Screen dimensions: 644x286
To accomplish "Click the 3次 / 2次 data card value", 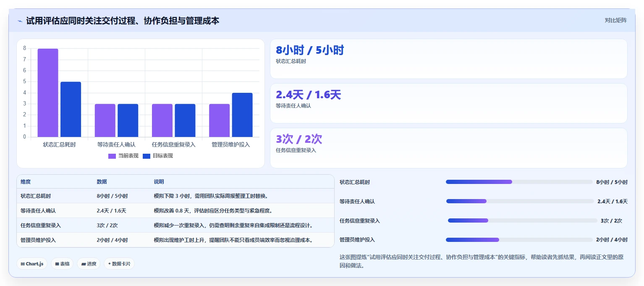I will click(299, 139).
